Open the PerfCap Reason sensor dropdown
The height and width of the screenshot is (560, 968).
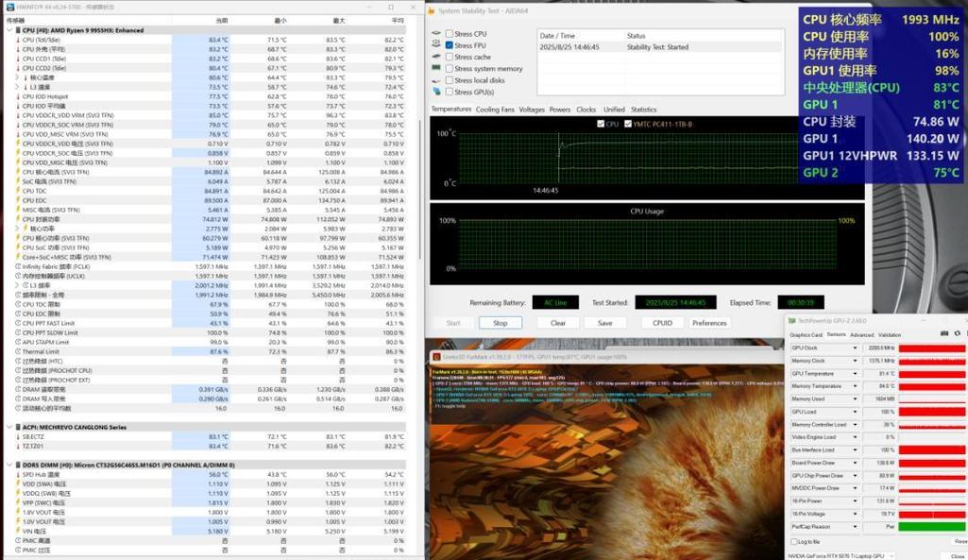pos(855,527)
